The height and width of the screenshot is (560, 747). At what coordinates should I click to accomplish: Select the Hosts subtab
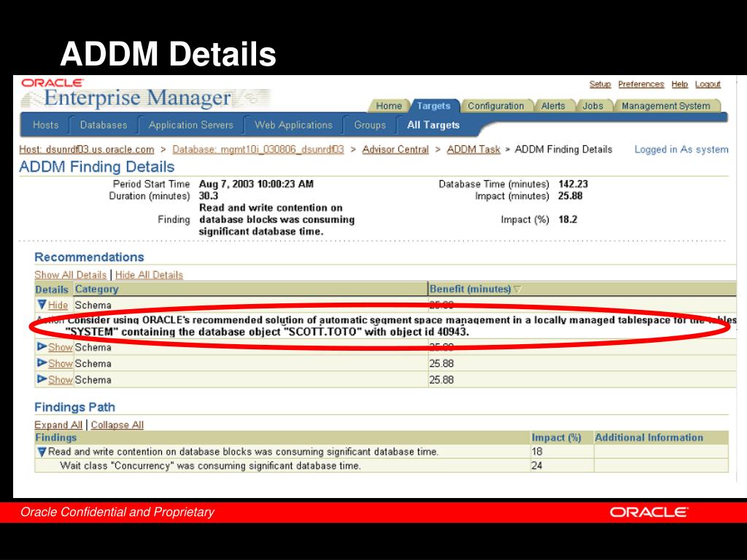point(45,125)
